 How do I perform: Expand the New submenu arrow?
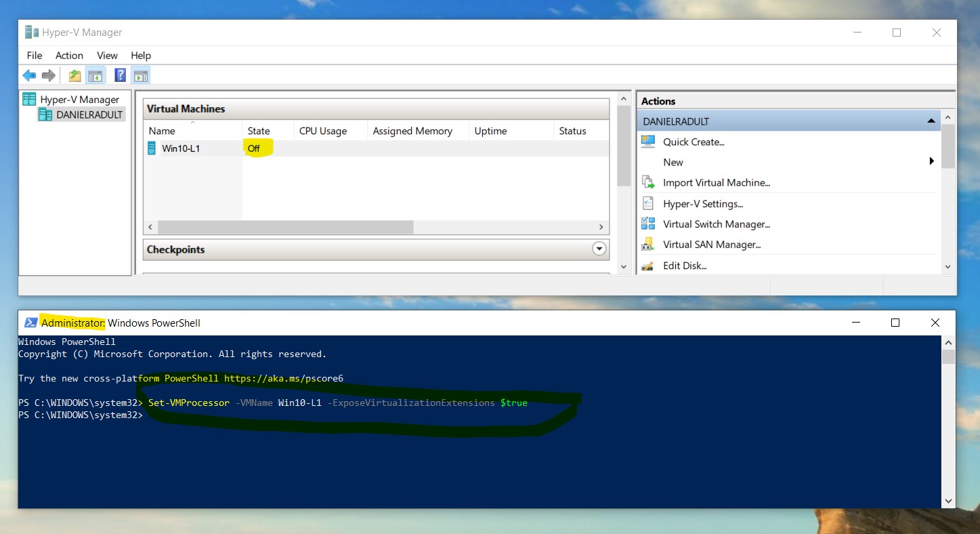point(932,162)
